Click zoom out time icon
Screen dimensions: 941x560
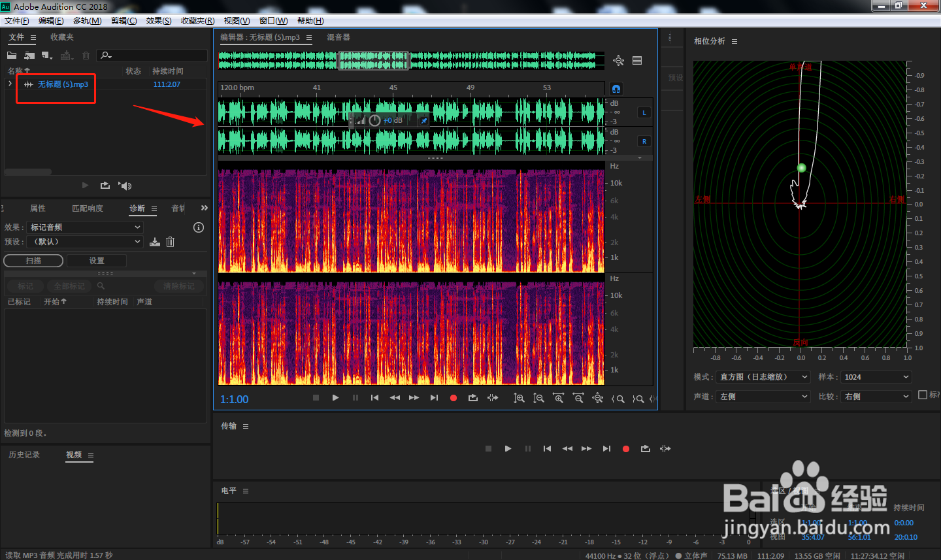click(578, 398)
